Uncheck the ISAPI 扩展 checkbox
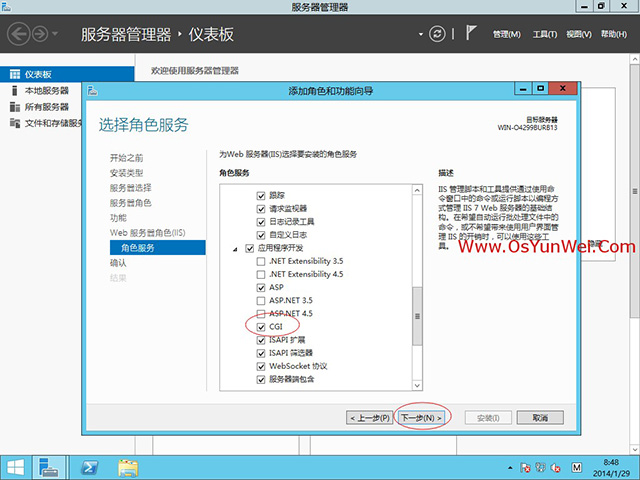The height and width of the screenshot is (480, 640). point(261,340)
